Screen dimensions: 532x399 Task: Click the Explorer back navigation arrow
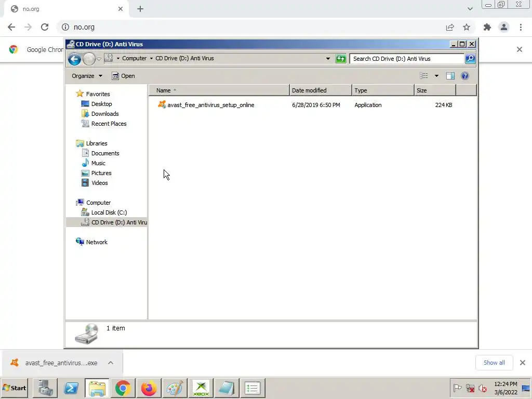click(x=74, y=59)
